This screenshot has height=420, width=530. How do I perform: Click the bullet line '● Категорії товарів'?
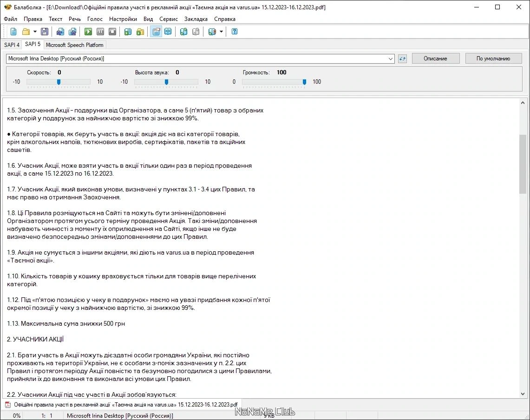coord(124,134)
